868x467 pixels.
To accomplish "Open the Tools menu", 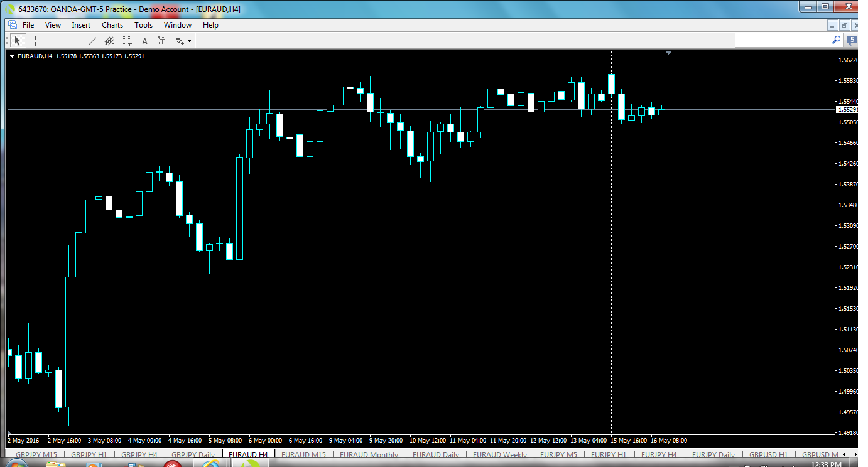I will (143, 25).
